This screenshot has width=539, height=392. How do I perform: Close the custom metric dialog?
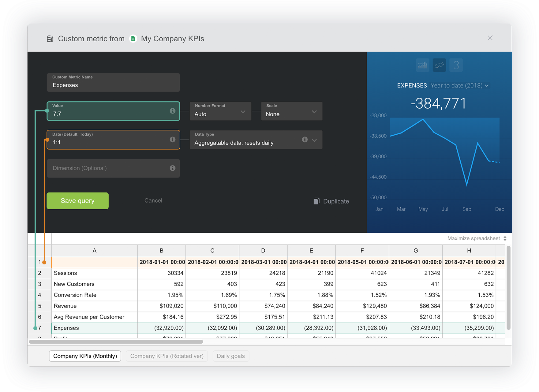click(490, 38)
